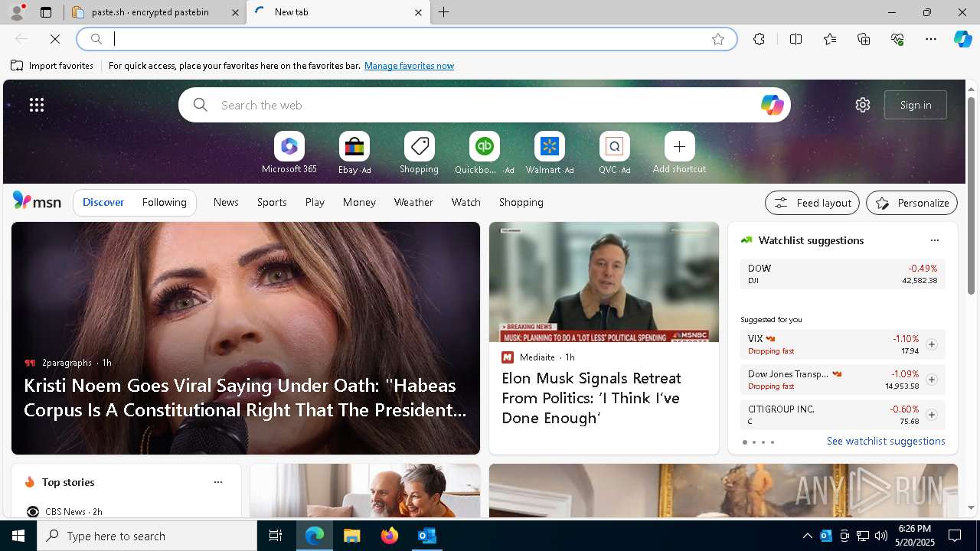Open File Explorer from taskbar
Image resolution: width=980 pixels, height=551 pixels.
(351, 536)
